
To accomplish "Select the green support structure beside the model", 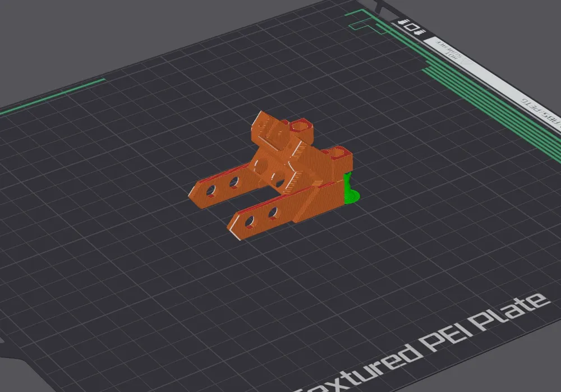I will [351, 189].
